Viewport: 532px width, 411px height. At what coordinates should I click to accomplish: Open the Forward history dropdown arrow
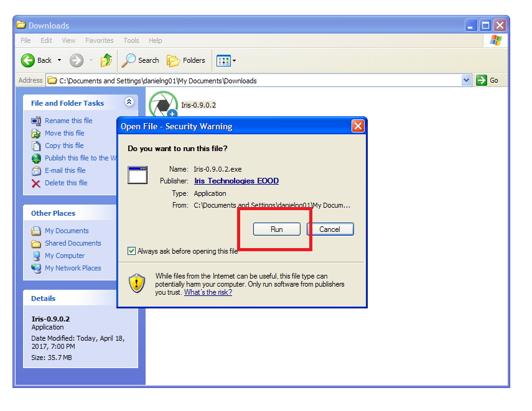coord(91,60)
